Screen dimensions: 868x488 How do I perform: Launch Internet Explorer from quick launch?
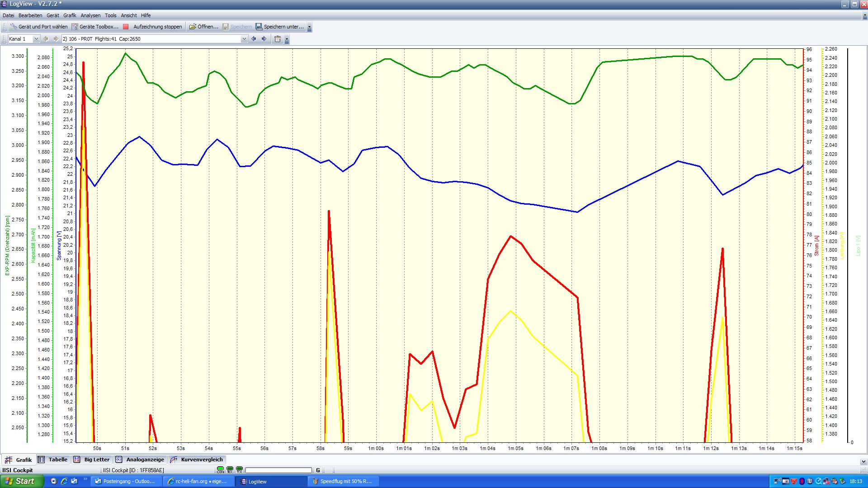click(64, 481)
